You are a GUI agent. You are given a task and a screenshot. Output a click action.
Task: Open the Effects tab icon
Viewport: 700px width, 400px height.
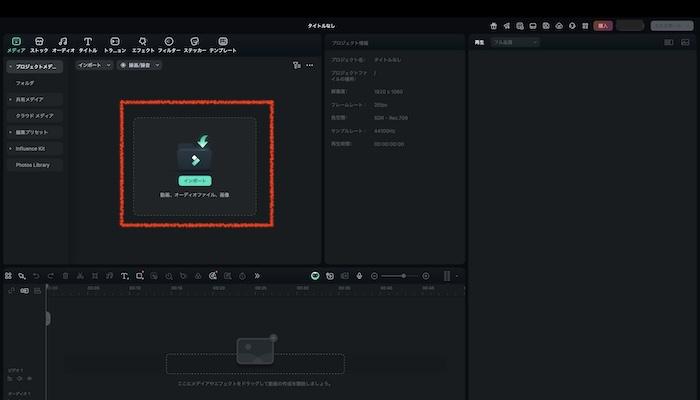click(143, 43)
